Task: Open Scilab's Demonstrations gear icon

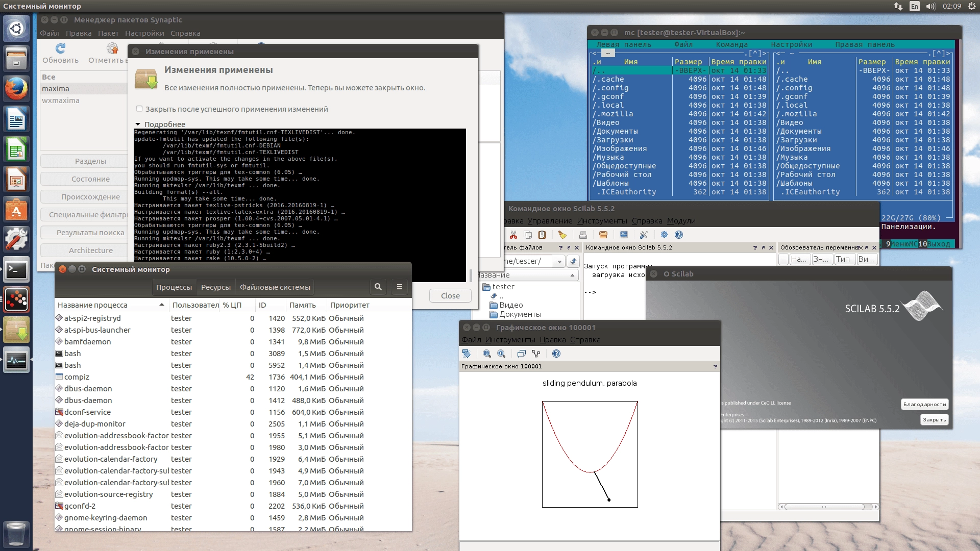Action: [x=664, y=235]
